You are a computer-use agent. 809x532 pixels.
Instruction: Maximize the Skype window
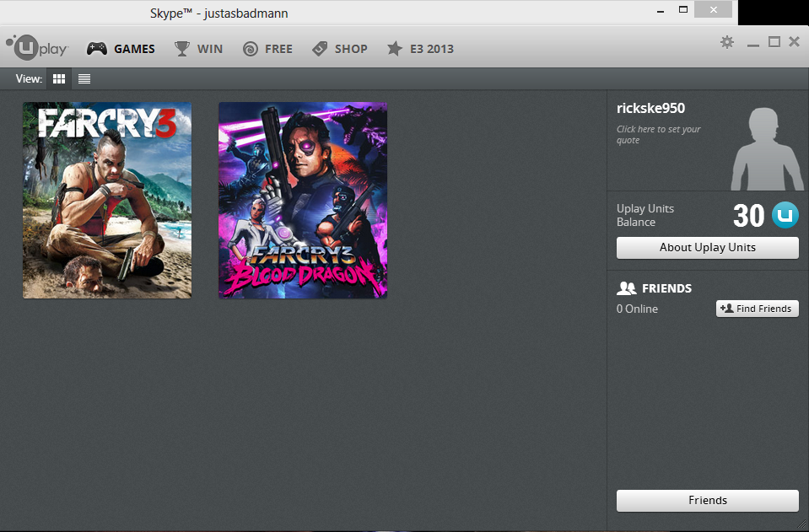(683, 9)
